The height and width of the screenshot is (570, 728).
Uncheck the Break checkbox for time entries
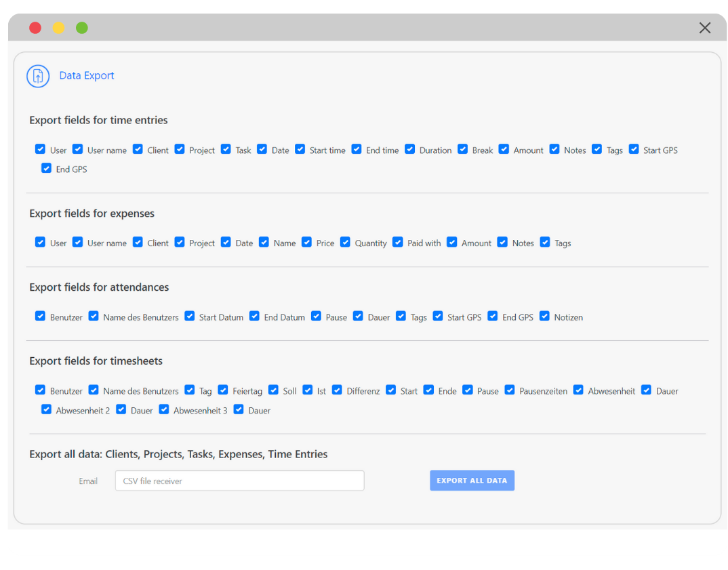point(463,149)
